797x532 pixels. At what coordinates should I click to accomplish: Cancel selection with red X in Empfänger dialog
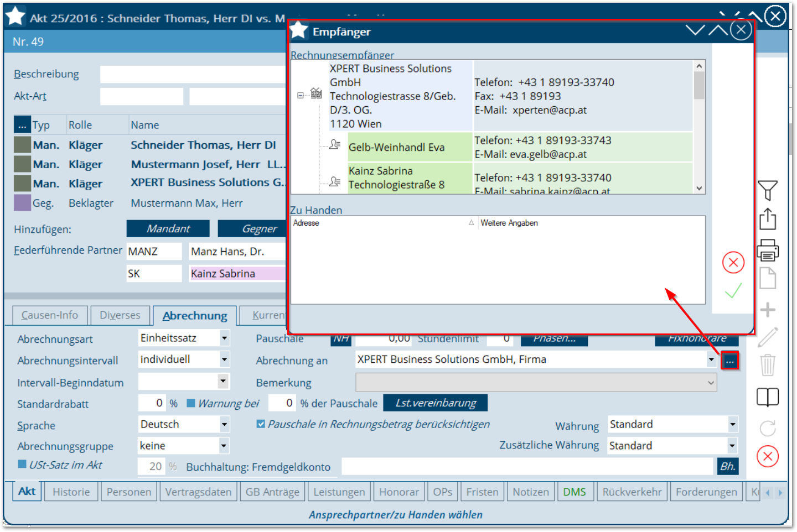click(733, 263)
